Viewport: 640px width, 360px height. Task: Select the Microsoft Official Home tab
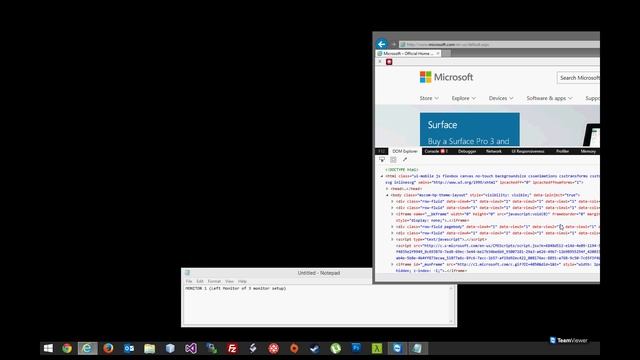coord(408,53)
